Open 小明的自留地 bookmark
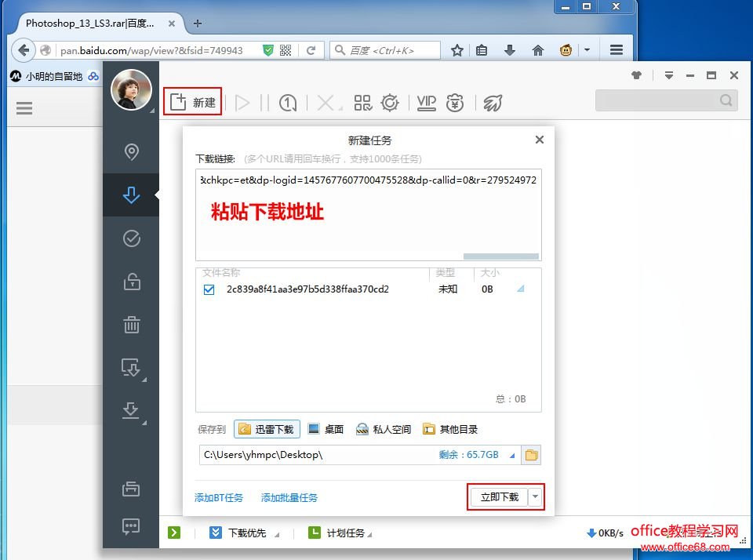 point(48,76)
